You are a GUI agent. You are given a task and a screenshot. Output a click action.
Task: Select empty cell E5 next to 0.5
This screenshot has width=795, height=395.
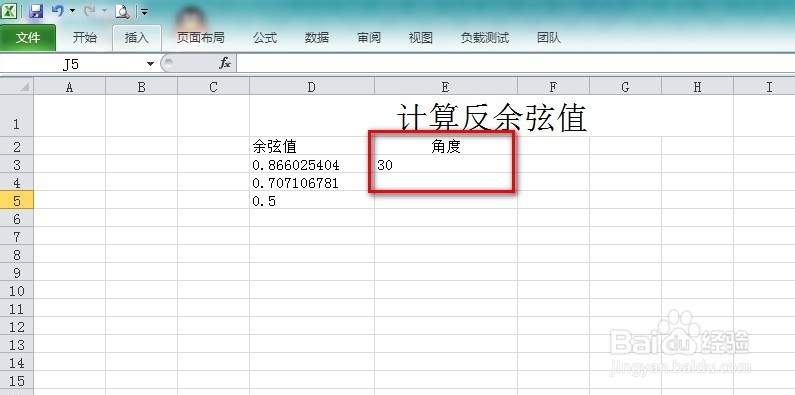pos(446,200)
